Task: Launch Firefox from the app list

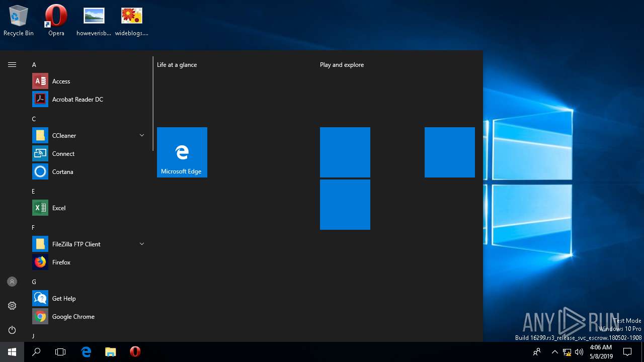Action: click(89, 262)
